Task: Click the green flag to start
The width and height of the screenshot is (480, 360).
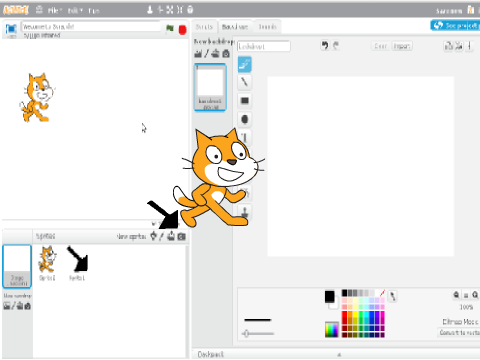Action: [x=170, y=28]
